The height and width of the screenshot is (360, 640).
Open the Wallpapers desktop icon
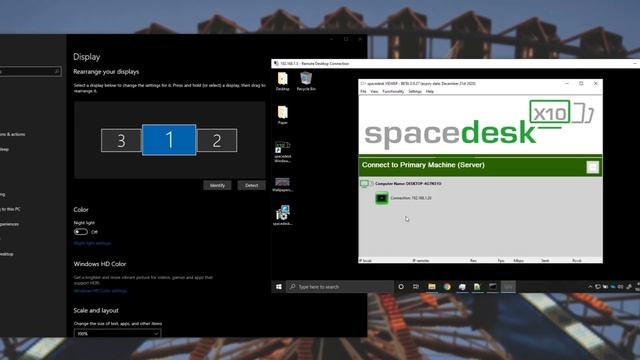pos(282,184)
